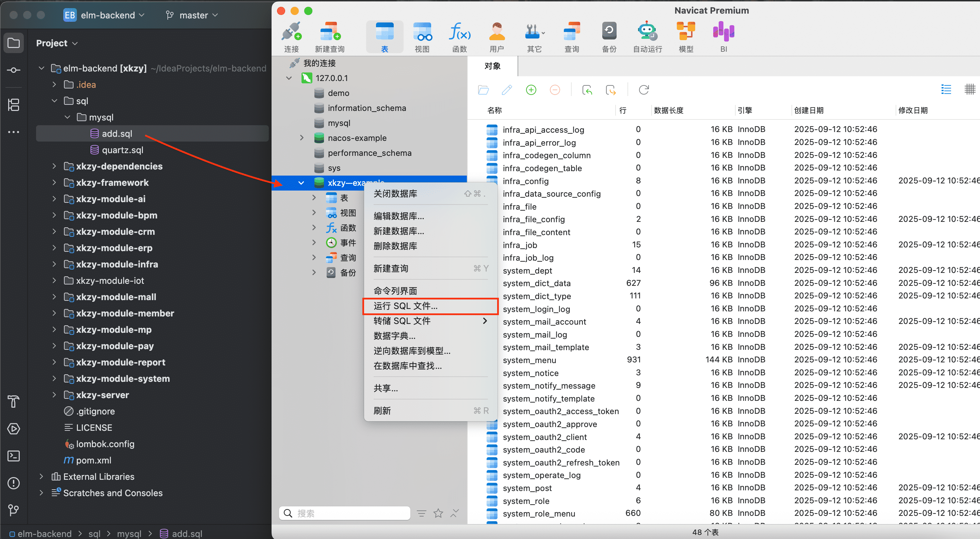Click the 模型 model icon

[x=686, y=37]
